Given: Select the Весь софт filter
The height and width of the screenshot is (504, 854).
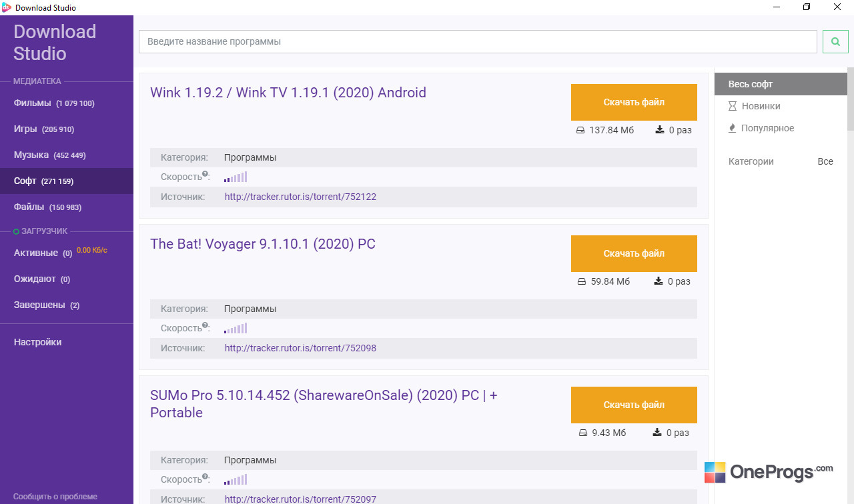Looking at the screenshot, I should tap(781, 84).
